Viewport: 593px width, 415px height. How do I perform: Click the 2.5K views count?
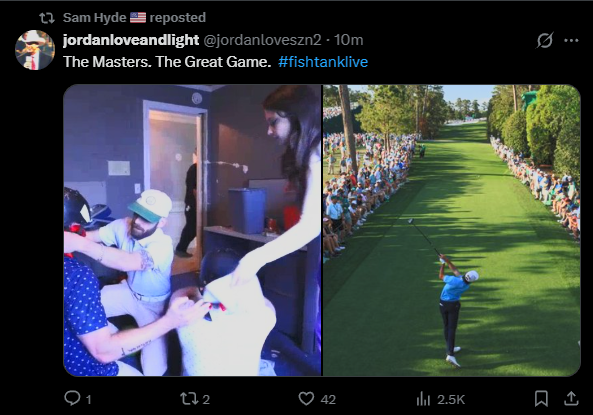pyautogui.click(x=451, y=399)
